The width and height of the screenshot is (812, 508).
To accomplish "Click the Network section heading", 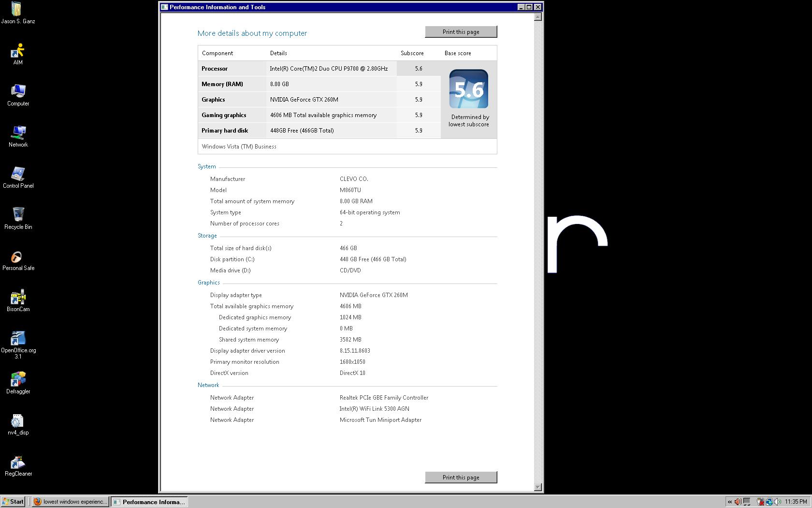I will point(208,385).
